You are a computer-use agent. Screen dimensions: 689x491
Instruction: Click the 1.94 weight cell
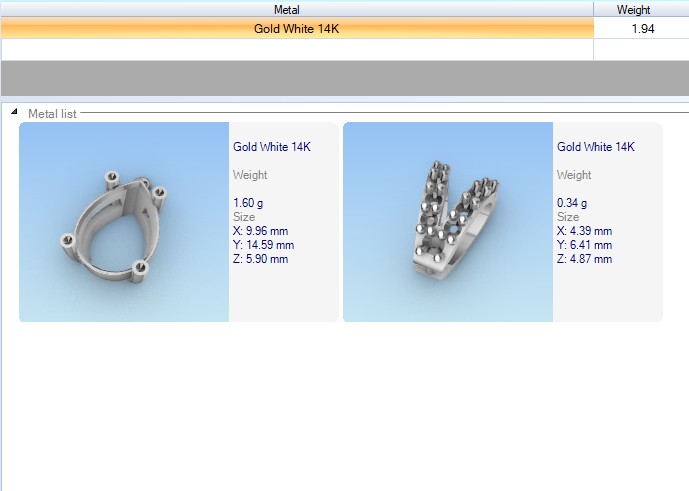pos(642,29)
